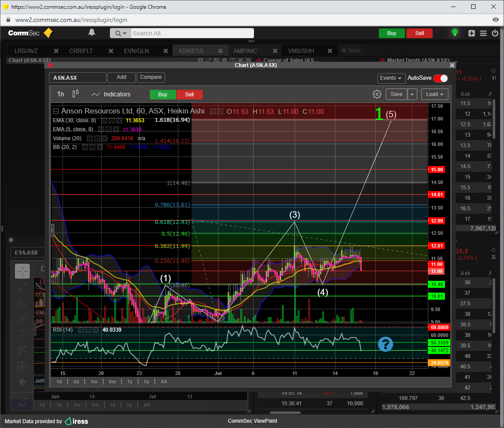This screenshot has height=428, width=504.
Task: Click the green lightbulb status icon
Action: [455, 32]
